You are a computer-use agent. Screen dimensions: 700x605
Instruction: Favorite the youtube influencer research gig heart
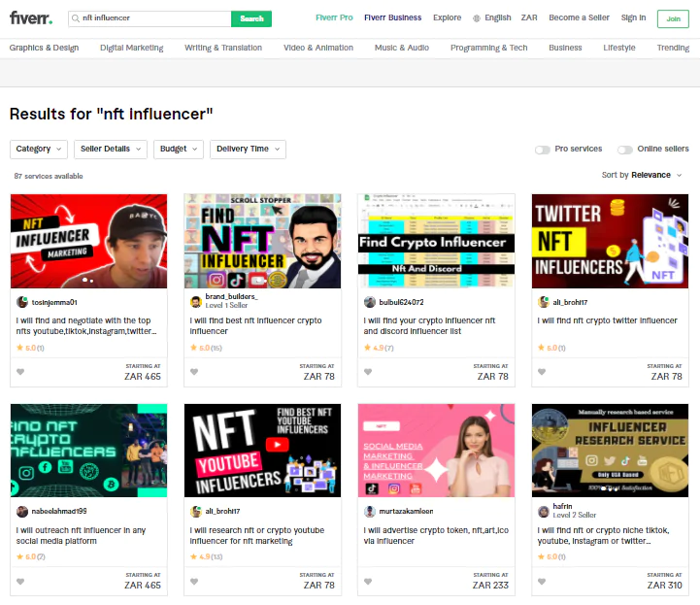pyautogui.click(x=194, y=582)
